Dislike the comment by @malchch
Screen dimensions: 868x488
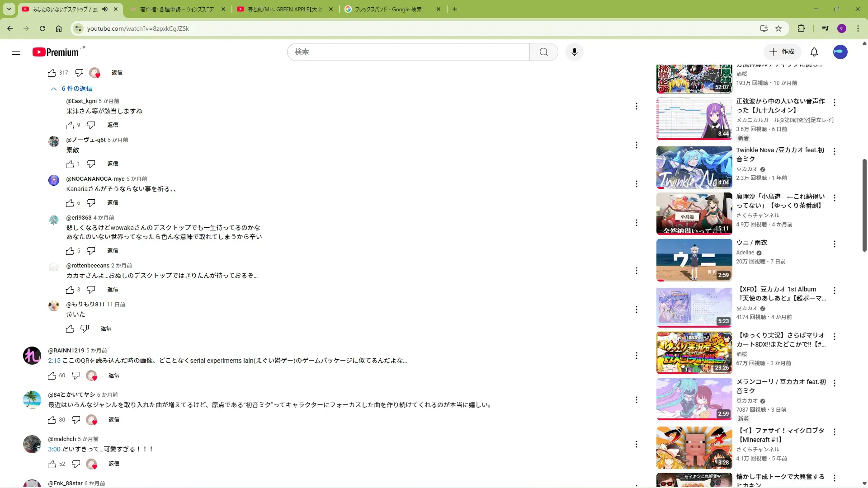(76, 464)
